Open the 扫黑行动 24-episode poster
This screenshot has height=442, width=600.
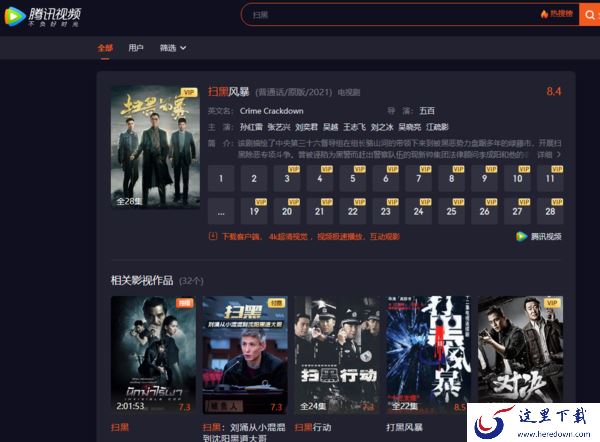pos(337,355)
